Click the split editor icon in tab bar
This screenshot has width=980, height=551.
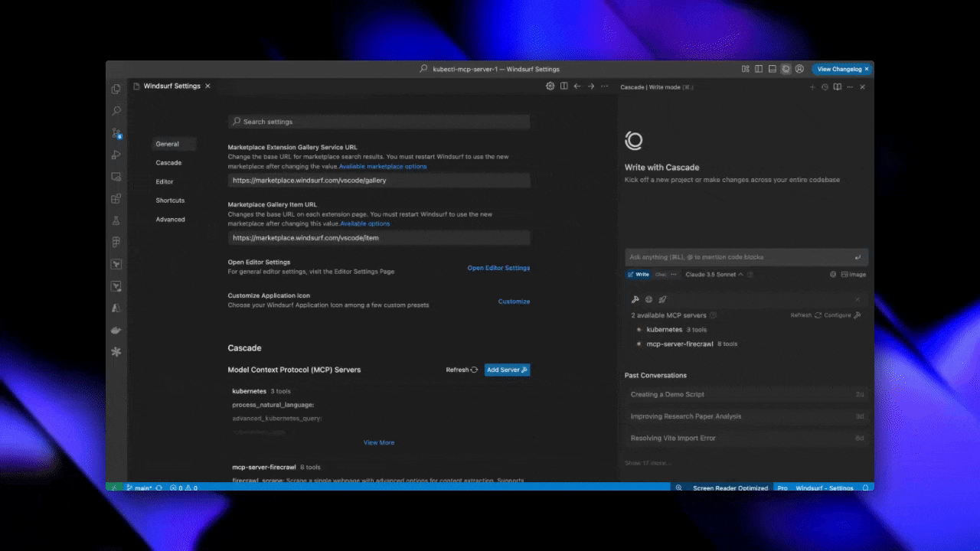(x=563, y=86)
